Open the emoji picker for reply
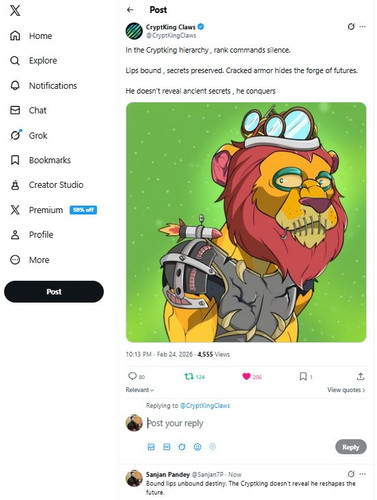 197,447
